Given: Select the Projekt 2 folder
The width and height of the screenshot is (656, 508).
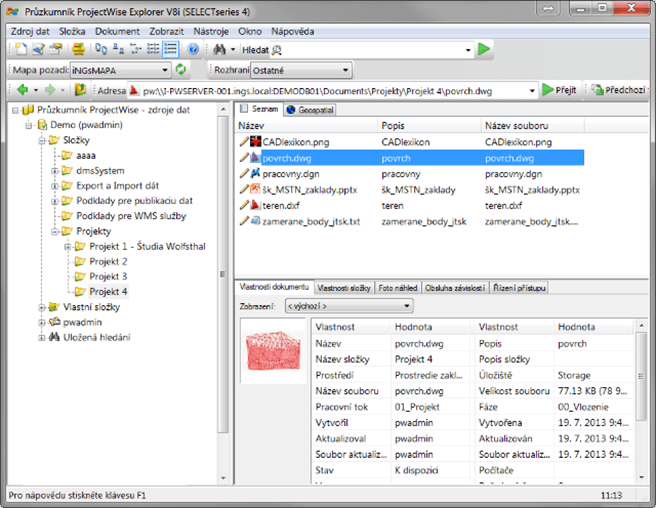Looking at the screenshot, I should click(x=108, y=262).
